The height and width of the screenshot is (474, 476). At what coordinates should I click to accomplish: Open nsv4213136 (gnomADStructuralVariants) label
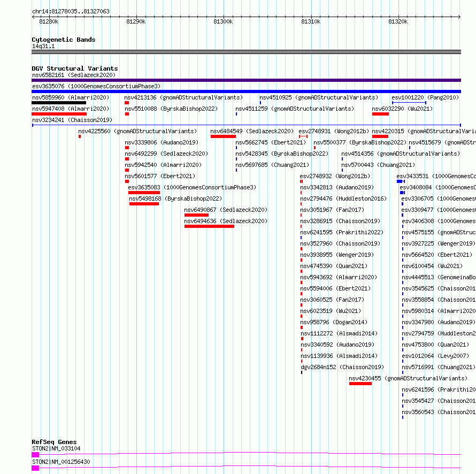click(x=183, y=97)
